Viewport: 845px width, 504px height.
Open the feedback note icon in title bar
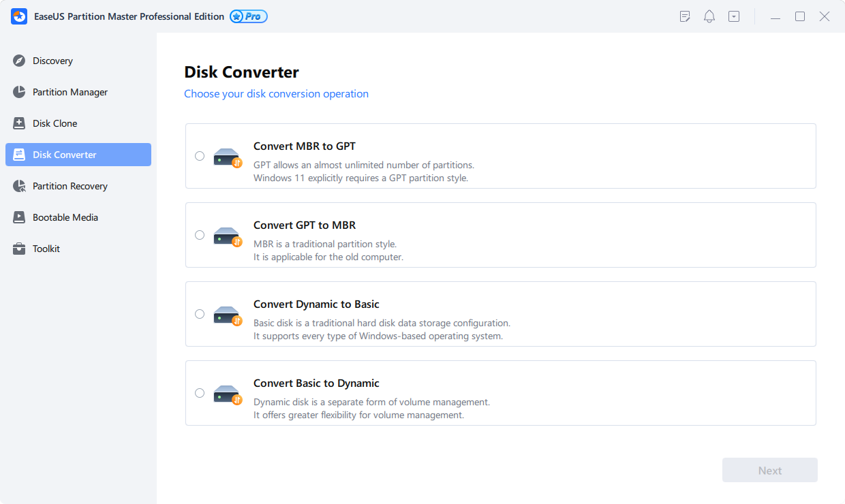click(684, 16)
